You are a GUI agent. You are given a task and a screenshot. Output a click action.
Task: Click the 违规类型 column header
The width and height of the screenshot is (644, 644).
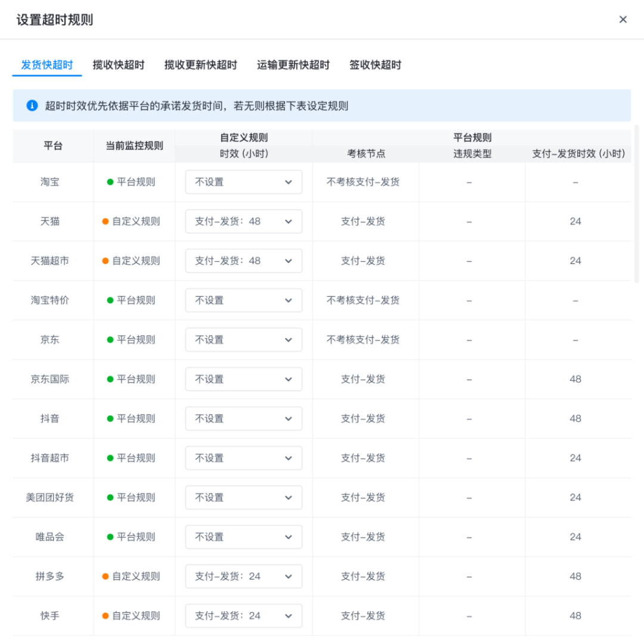[x=472, y=154]
